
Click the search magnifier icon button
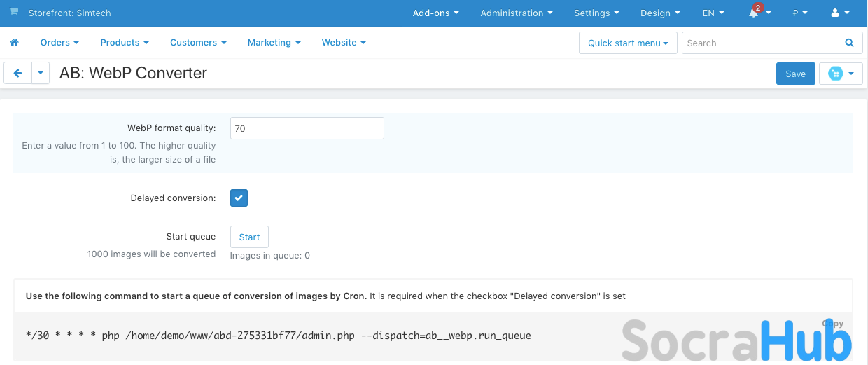[x=849, y=43]
